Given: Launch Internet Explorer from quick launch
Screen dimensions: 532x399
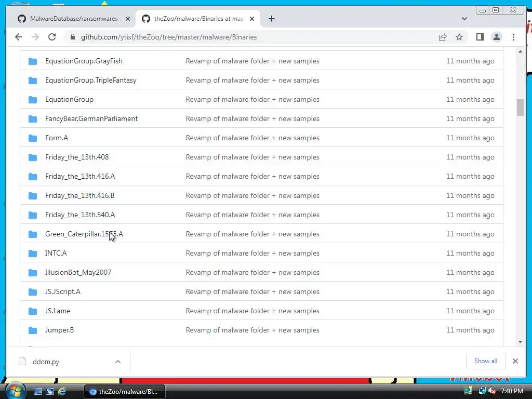Looking at the screenshot, I should coord(62,392).
